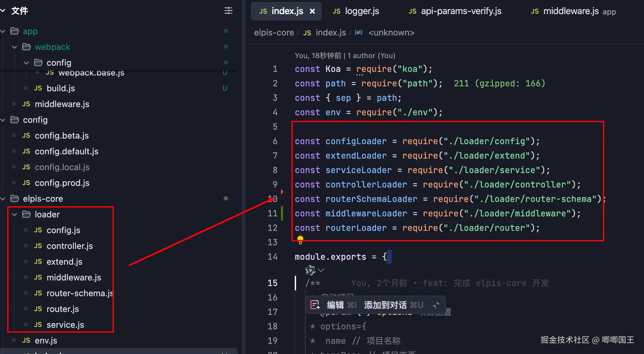Click JS icon in breadcrumb path

pos(307,33)
